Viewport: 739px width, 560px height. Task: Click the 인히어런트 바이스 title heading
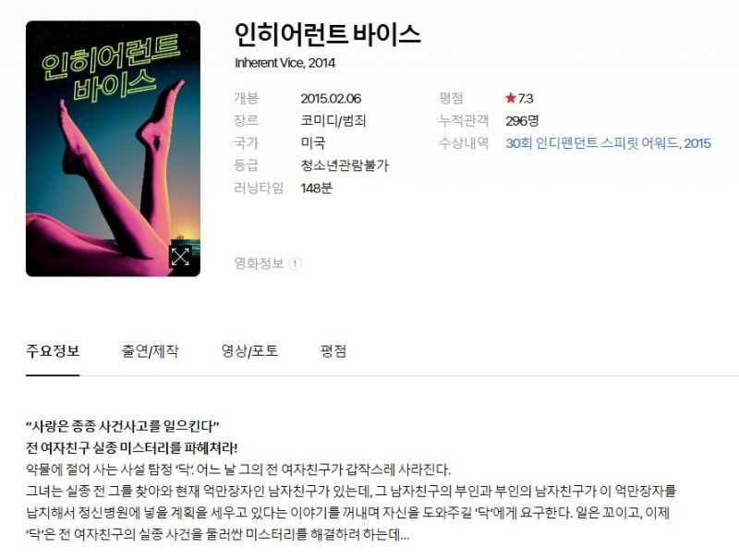(x=328, y=34)
